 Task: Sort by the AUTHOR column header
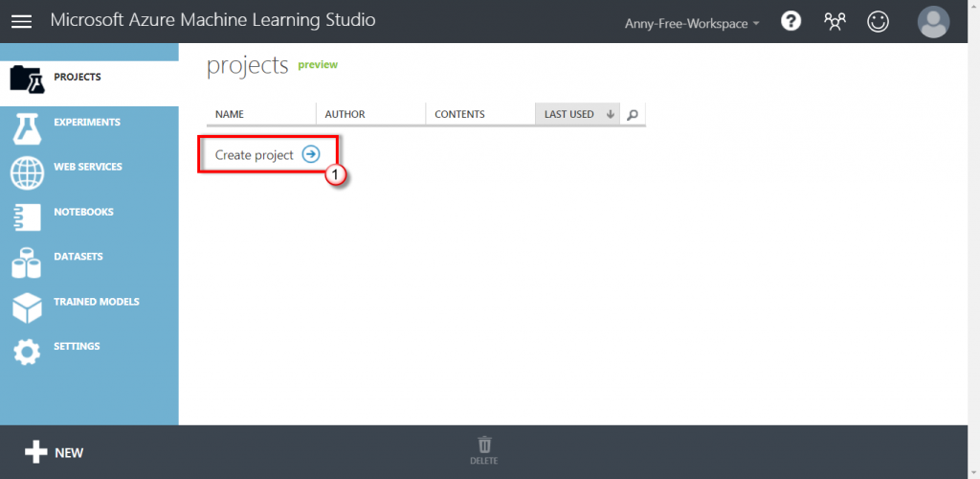pyautogui.click(x=370, y=114)
